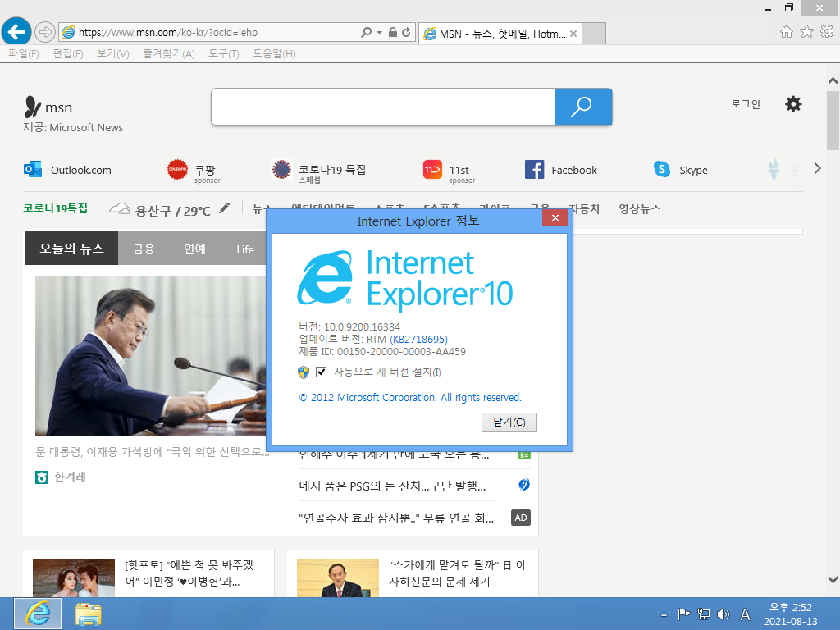The width and height of the screenshot is (840, 630).
Task: Click the 닫기(C) button
Action: (509, 422)
